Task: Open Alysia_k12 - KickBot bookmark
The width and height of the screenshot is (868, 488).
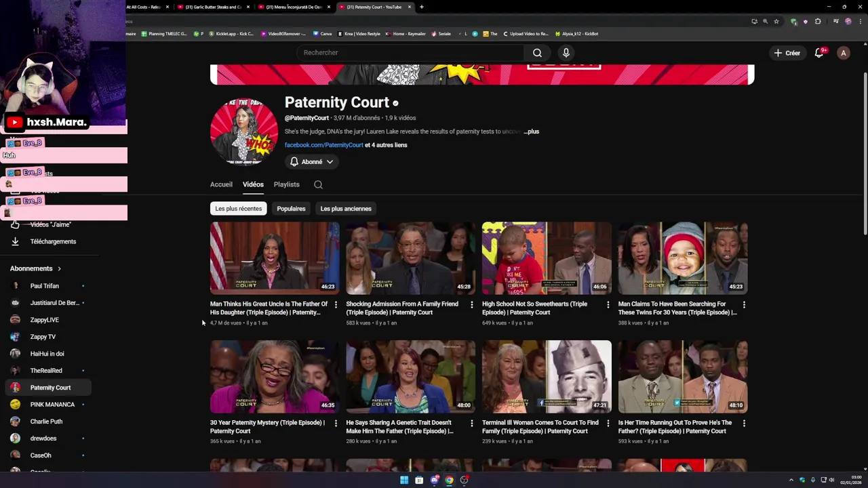Action: 576,33
